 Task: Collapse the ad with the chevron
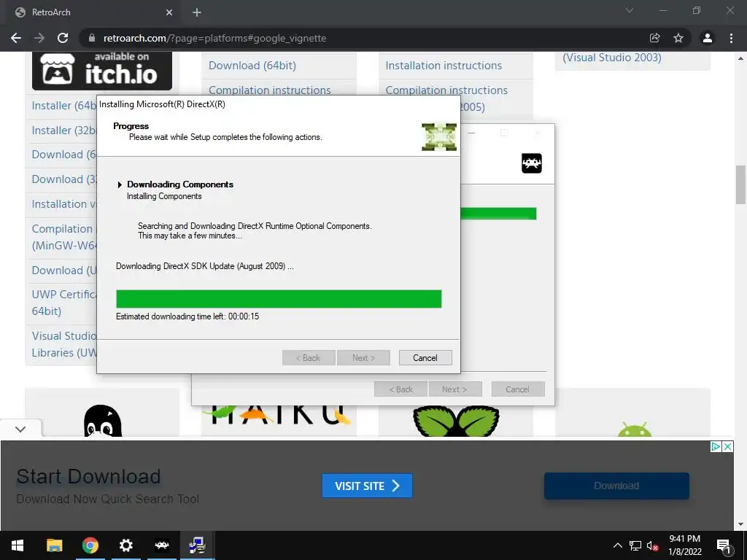click(x=20, y=429)
